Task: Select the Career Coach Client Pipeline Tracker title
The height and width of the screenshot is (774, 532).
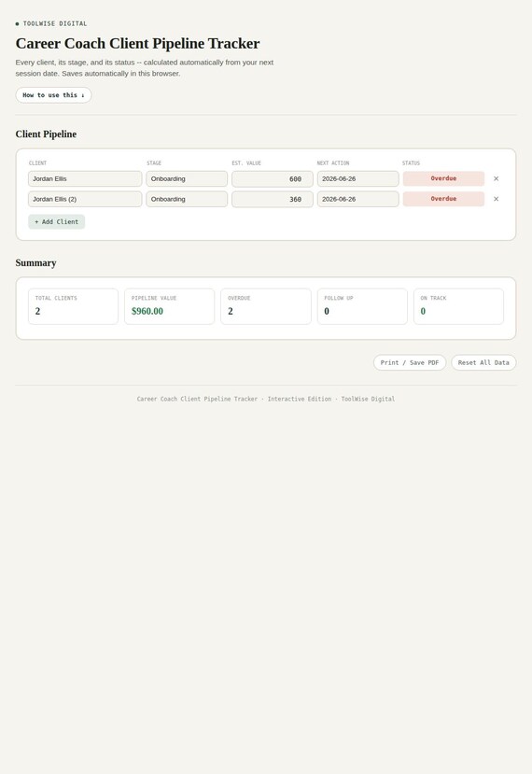Action: tap(138, 44)
